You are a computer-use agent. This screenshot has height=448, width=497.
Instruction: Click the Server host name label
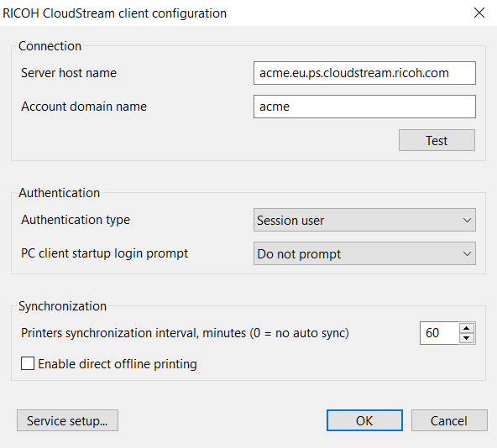click(x=69, y=73)
